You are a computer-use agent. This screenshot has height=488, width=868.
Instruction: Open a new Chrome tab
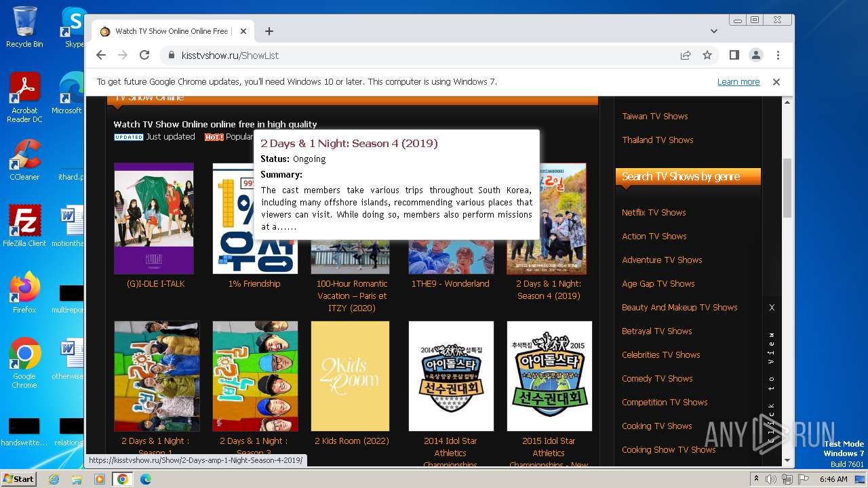coord(269,31)
